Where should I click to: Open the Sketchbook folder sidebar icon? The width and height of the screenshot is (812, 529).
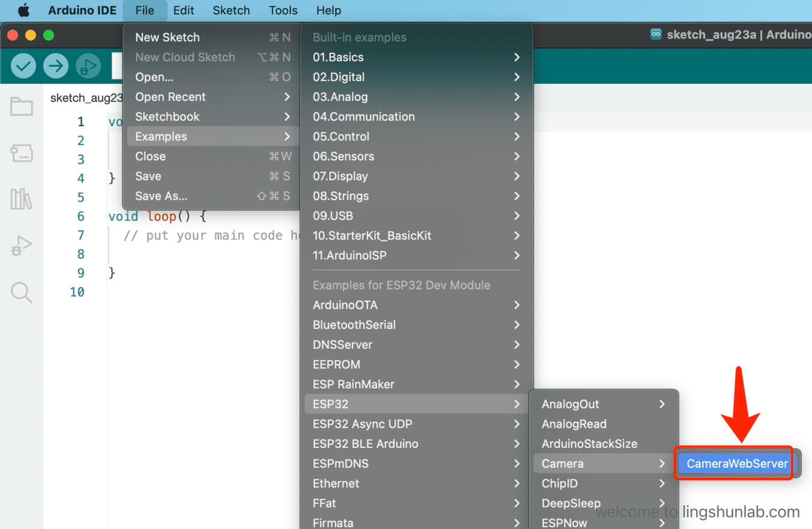(22, 106)
